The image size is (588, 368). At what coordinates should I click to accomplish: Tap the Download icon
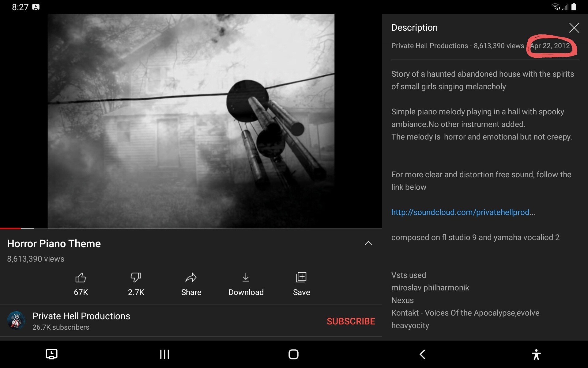coord(246,277)
